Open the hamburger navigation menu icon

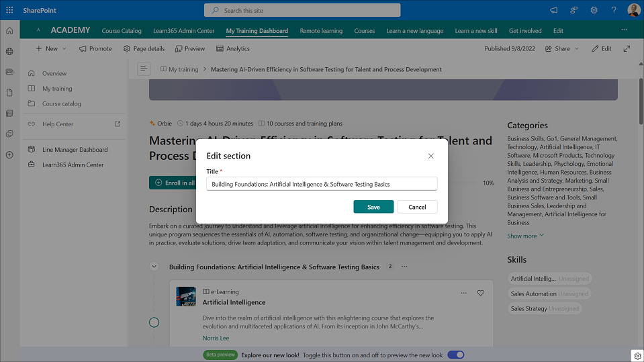(x=144, y=69)
